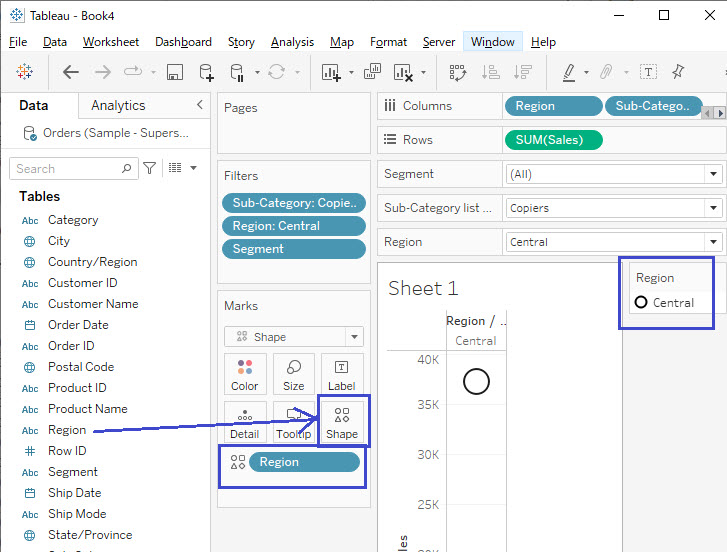This screenshot has height=552, width=727.
Task: Click the Swap Rows and Columns icon
Action: 458,72
